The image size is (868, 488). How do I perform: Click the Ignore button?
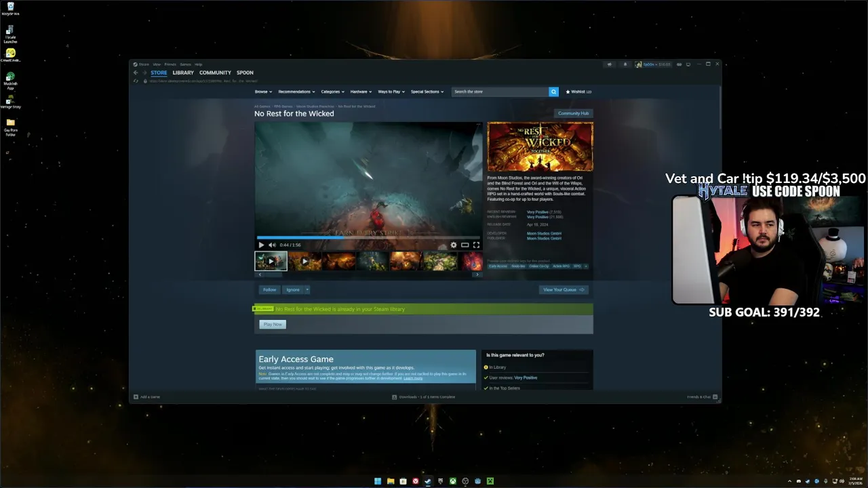293,289
